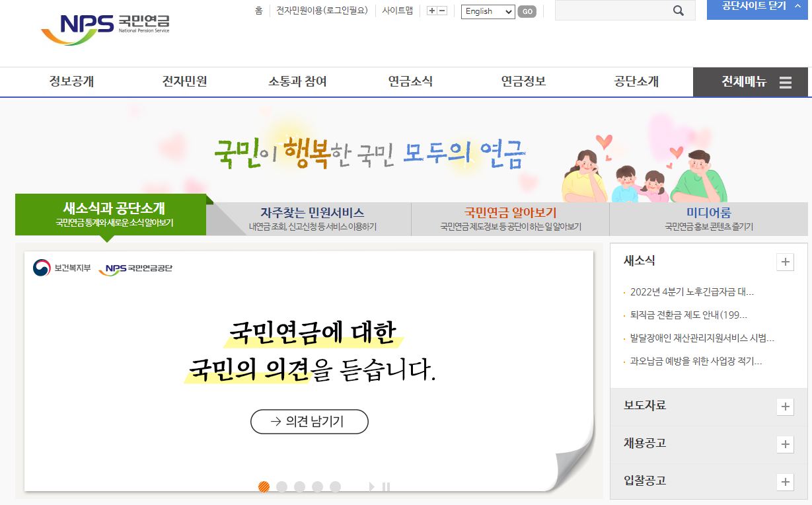Image resolution: width=812 pixels, height=505 pixels.
Task: Select 국민연금 알아보기 tab
Action: pyautogui.click(x=510, y=219)
